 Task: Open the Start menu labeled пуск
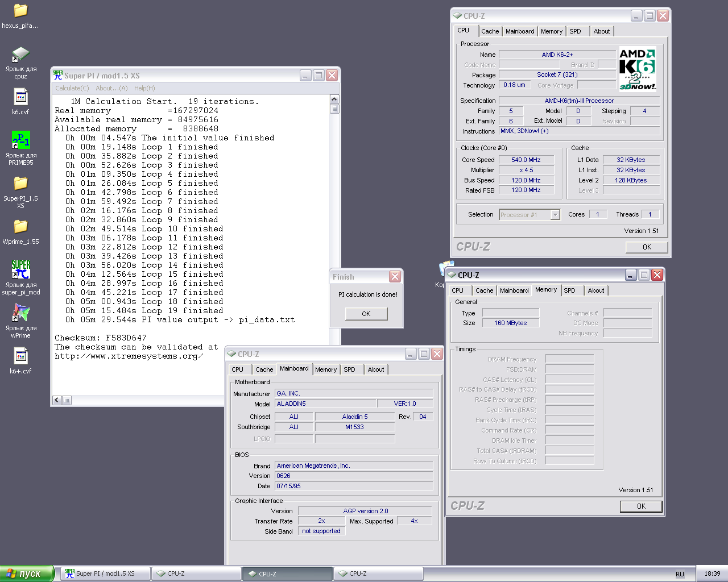click(x=27, y=574)
